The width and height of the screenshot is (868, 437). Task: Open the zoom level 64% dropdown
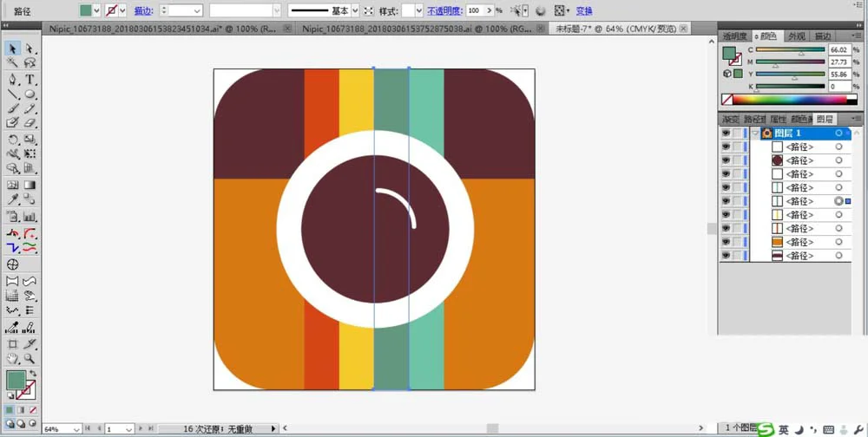point(76,429)
